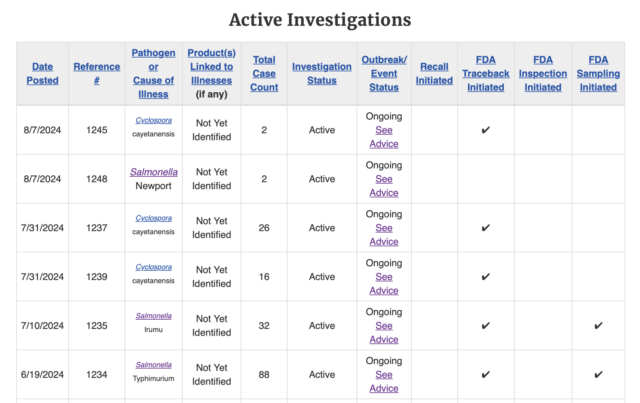640x403 pixels.
Task: Open Salmonella Newport pathogen link
Action: (154, 172)
